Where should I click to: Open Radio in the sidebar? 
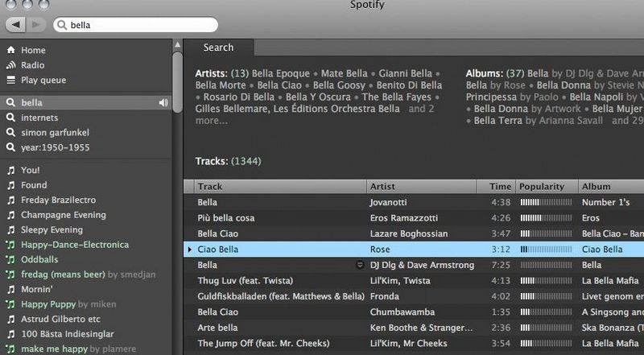pyautogui.click(x=33, y=65)
